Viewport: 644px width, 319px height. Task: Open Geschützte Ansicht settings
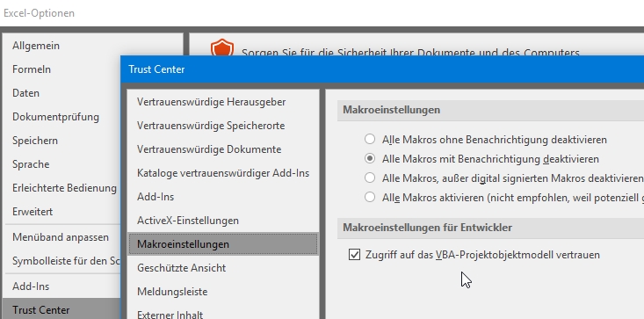tap(223, 268)
